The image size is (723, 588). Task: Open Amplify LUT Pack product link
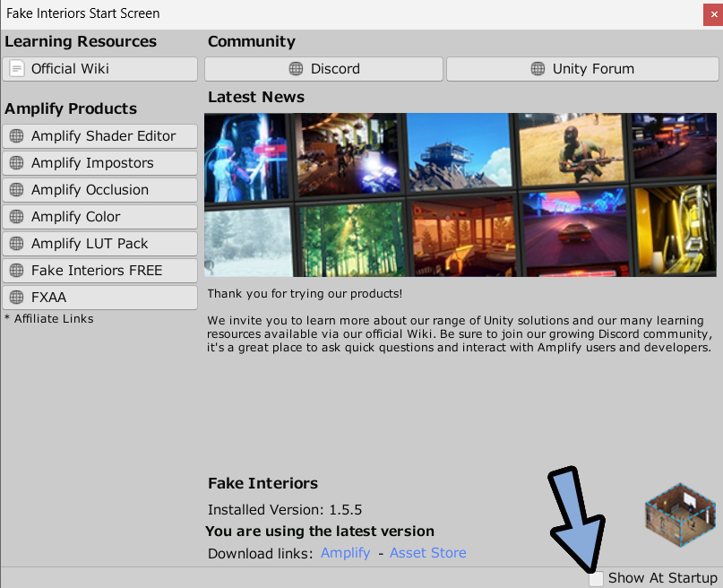pos(99,244)
